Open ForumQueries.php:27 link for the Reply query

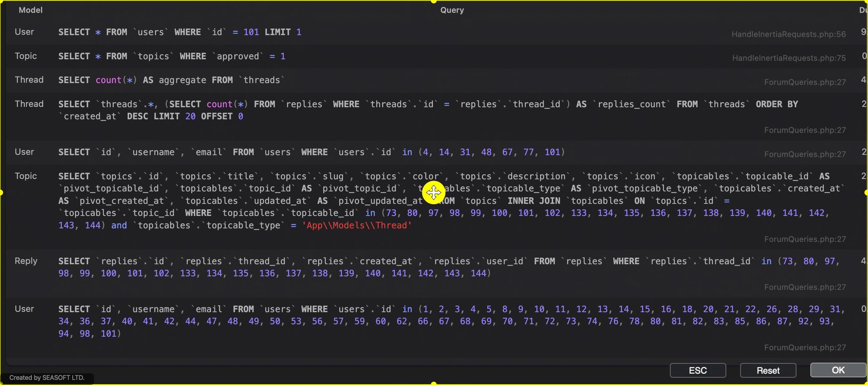pos(805,287)
